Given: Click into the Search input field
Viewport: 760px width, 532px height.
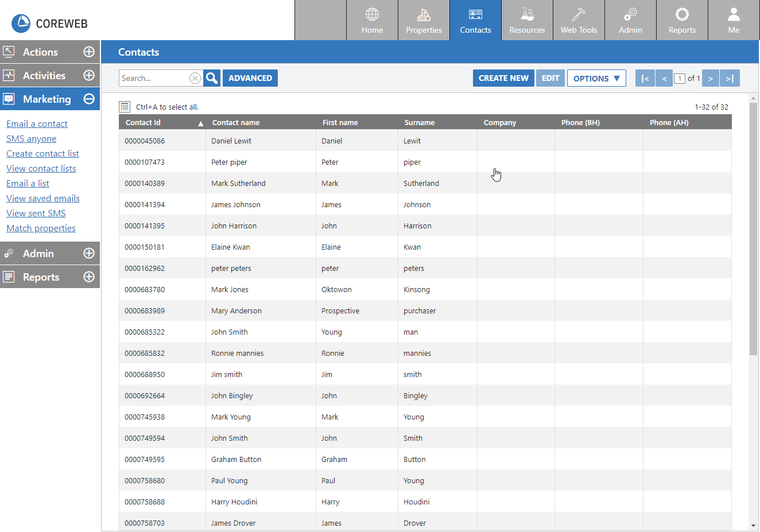Looking at the screenshot, I should click(153, 78).
